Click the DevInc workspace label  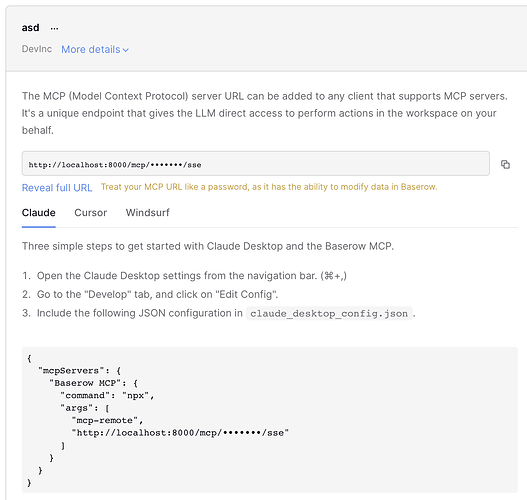(37, 49)
